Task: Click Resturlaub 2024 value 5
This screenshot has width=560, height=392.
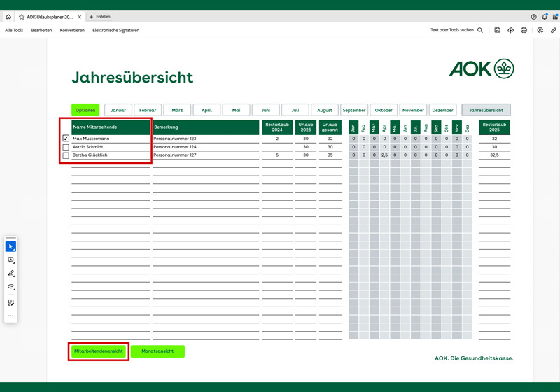Action: click(x=277, y=155)
